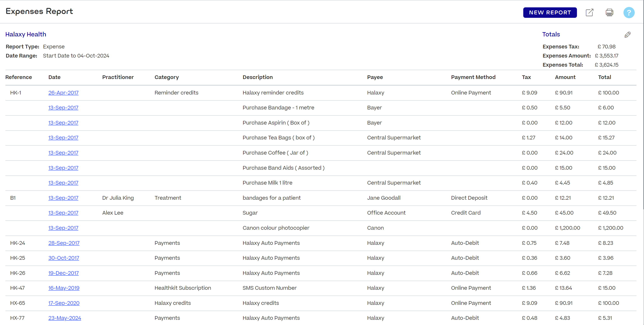This screenshot has height=325, width=644.
Task: Open the 28-Sep-2017 expense date link
Action: 64,243
